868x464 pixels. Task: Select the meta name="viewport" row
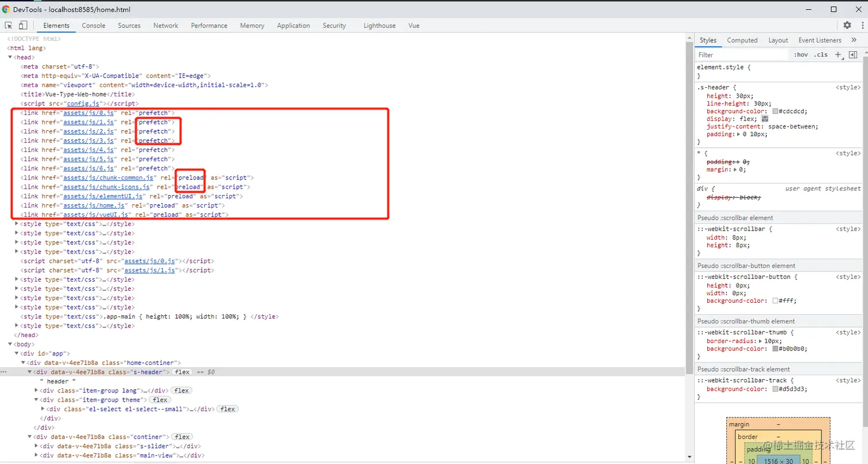pyautogui.click(x=144, y=85)
